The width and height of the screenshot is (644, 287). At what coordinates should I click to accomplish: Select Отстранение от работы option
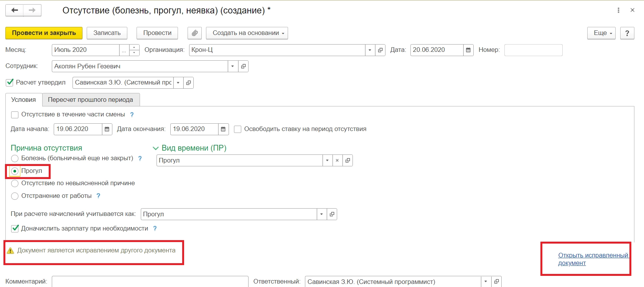tap(15, 196)
